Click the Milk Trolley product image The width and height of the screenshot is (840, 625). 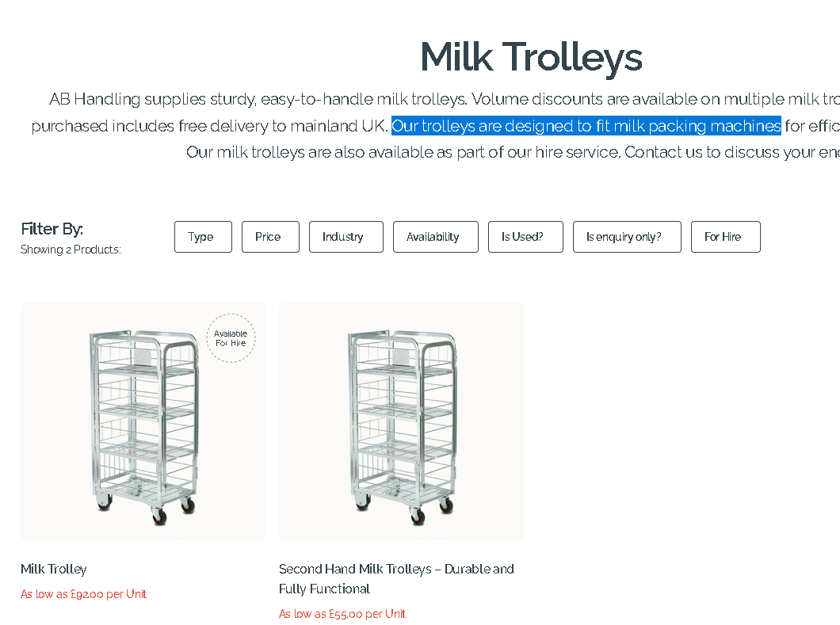[x=143, y=421]
